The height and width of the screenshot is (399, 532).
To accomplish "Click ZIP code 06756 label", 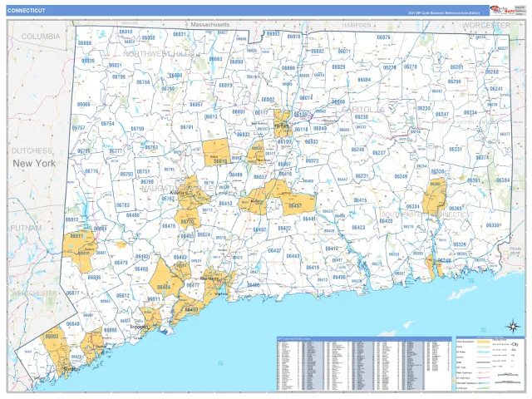I will pyautogui.click(x=143, y=82).
